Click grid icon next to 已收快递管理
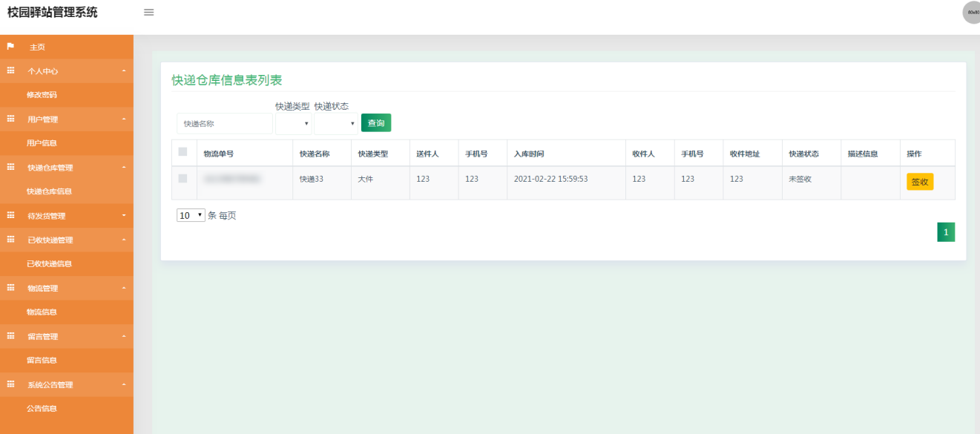The image size is (980, 434). click(10, 240)
